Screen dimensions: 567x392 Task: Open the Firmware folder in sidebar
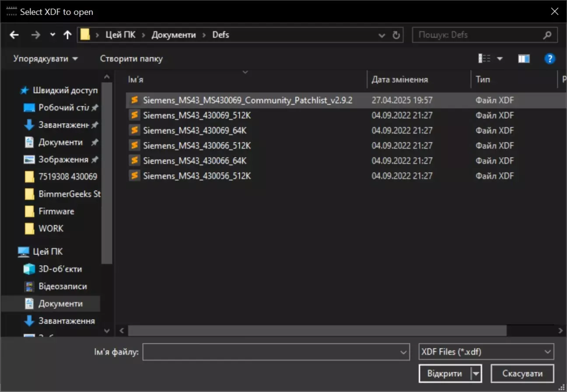[x=50, y=211]
